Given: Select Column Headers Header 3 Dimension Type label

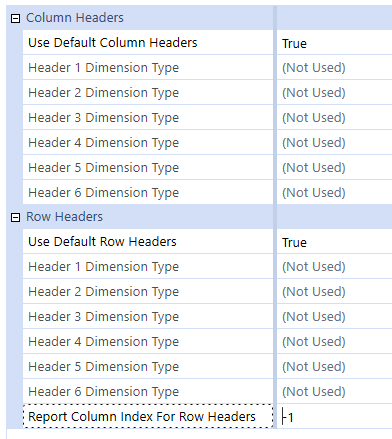Looking at the screenshot, I should 104,118.
